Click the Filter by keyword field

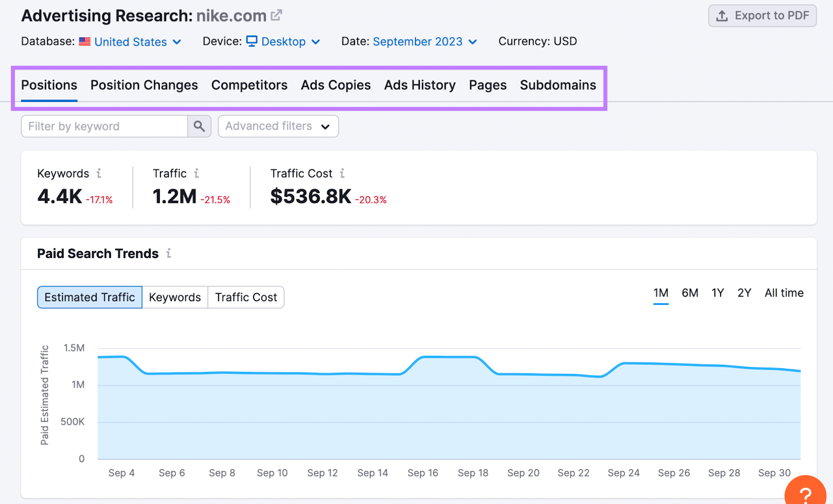coord(104,126)
